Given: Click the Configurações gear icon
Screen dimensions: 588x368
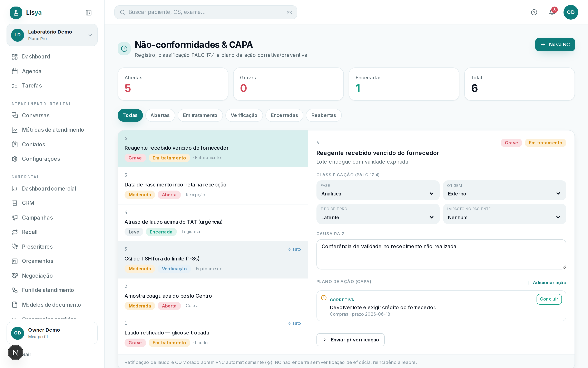Looking at the screenshot, I should (14, 159).
